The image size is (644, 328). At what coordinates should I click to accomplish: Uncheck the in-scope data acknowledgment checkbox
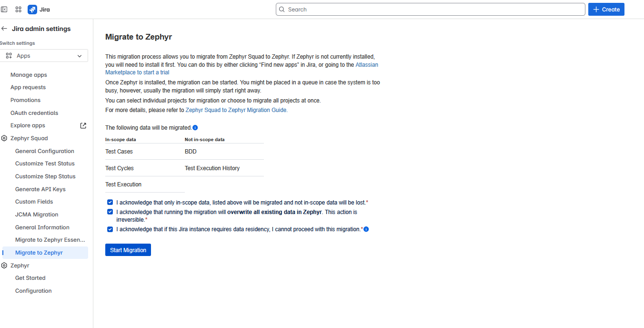110,202
